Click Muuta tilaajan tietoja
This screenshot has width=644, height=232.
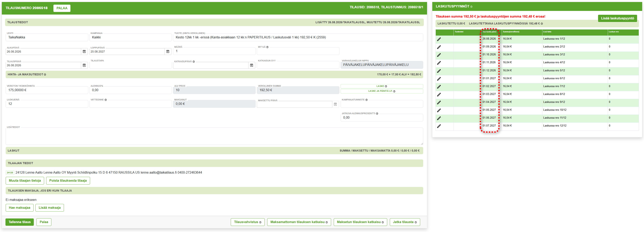coord(25,180)
